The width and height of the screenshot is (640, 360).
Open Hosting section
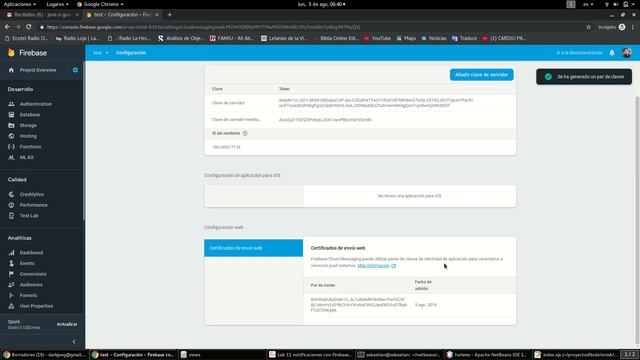pos(28,136)
